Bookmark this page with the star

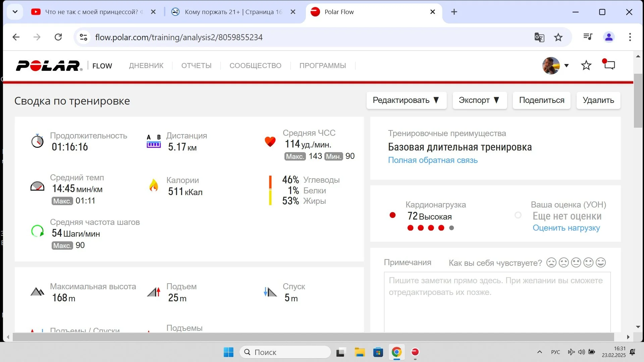point(558,37)
